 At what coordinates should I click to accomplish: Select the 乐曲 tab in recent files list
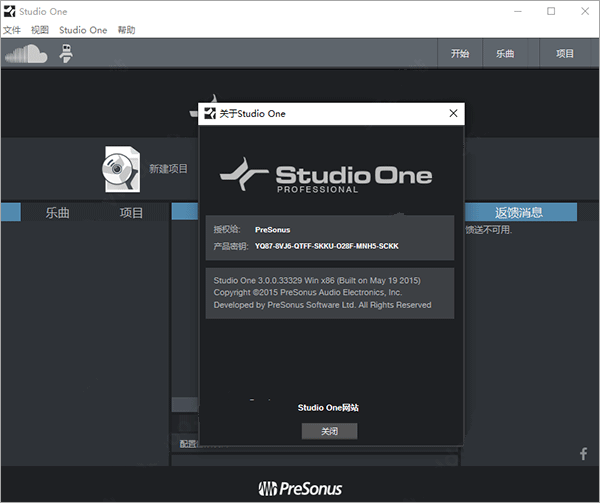pyautogui.click(x=57, y=213)
